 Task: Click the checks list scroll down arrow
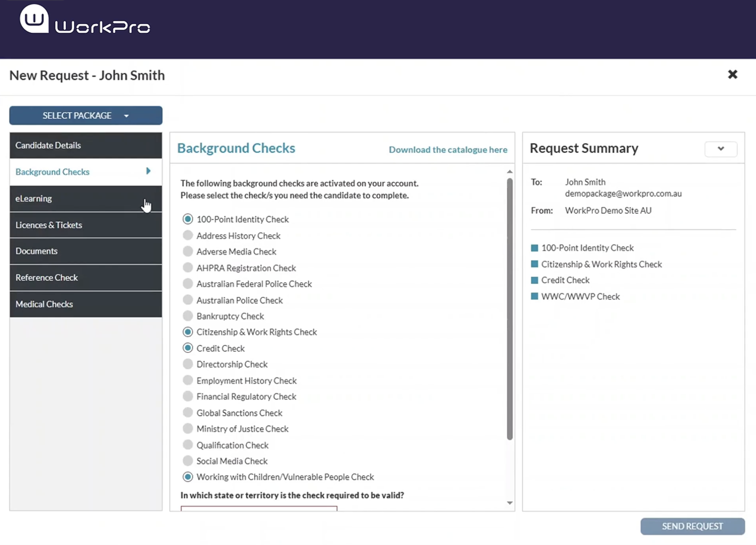click(510, 503)
